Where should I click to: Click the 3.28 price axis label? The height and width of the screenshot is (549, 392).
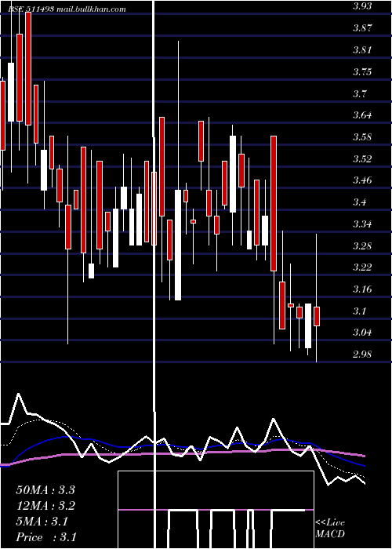pos(362,245)
